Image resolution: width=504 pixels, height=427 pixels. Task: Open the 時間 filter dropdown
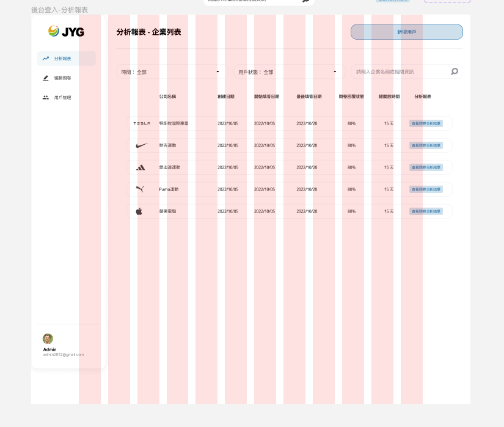[x=172, y=72]
